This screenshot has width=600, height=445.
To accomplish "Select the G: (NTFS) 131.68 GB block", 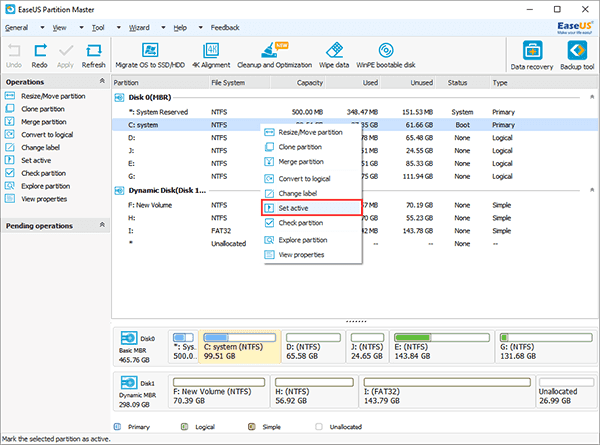I will click(546, 347).
